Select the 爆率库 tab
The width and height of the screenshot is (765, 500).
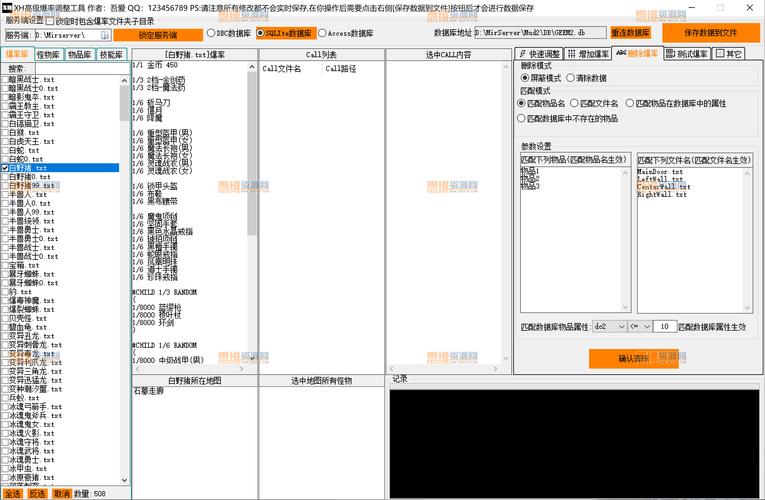point(17,54)
